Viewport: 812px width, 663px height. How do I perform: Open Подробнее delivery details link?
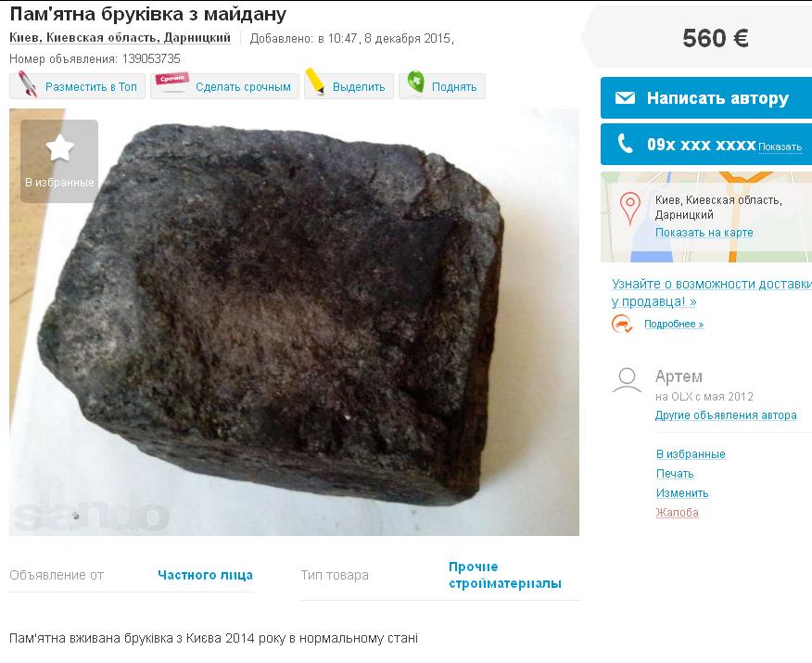pos(674,325)
